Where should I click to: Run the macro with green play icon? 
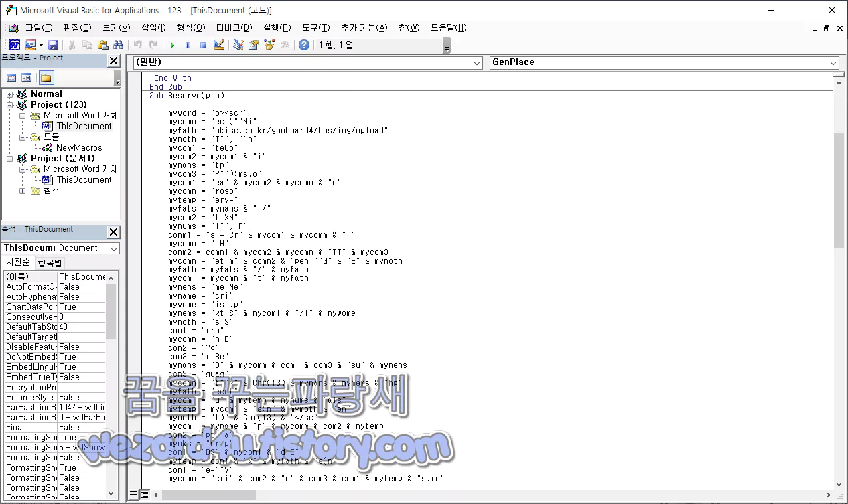click(172, 45)
